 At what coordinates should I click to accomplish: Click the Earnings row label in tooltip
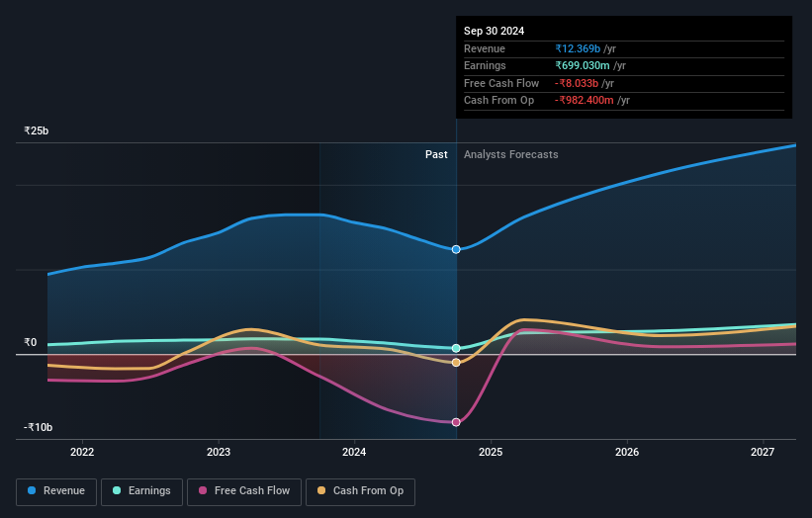[x=486, y=65]
